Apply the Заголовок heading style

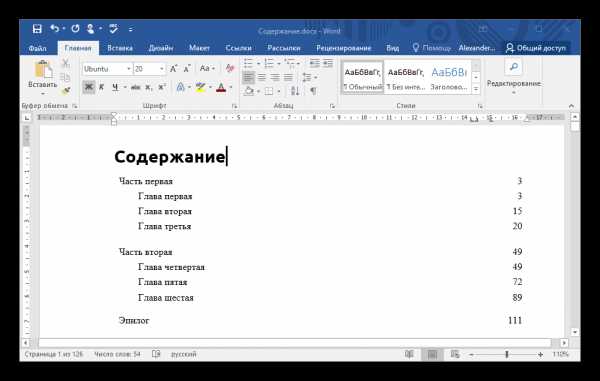click(x=449, y=78)
